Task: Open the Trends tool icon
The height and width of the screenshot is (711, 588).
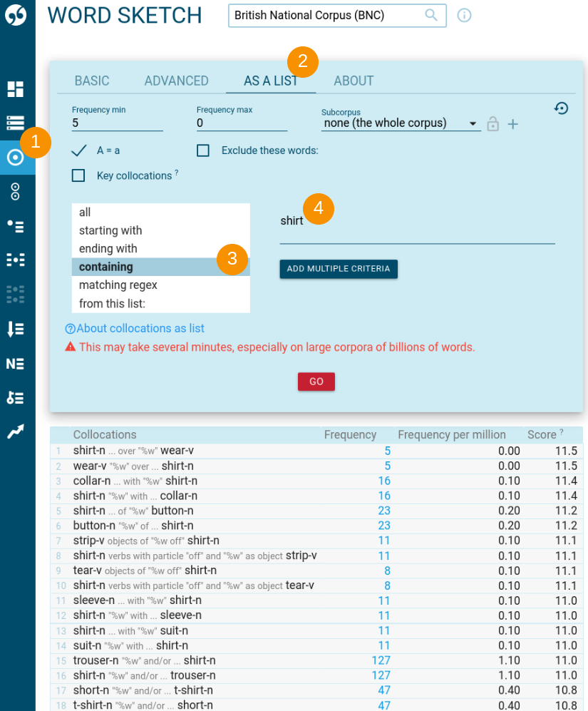Action: (x=16, y=432)
